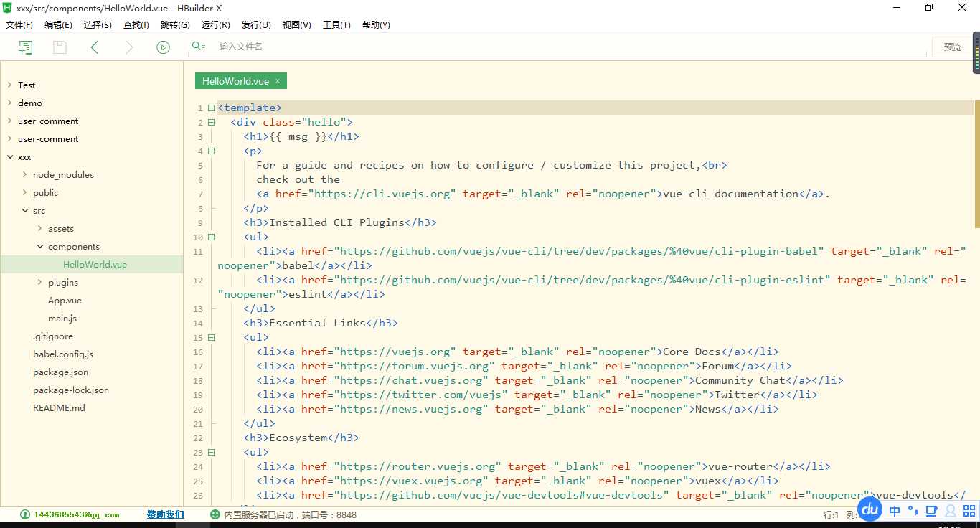Click the run play icon in toolbar

tap(164, 47)
